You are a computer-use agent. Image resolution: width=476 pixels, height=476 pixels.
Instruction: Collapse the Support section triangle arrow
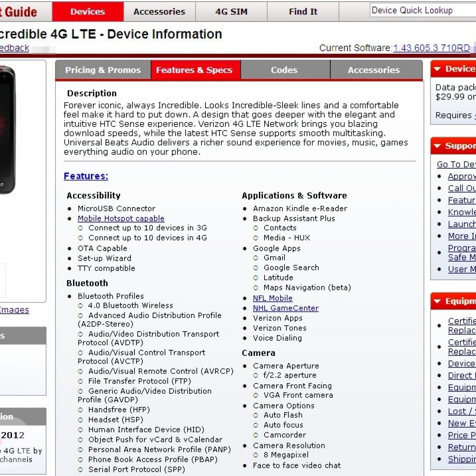coord(437,146)
